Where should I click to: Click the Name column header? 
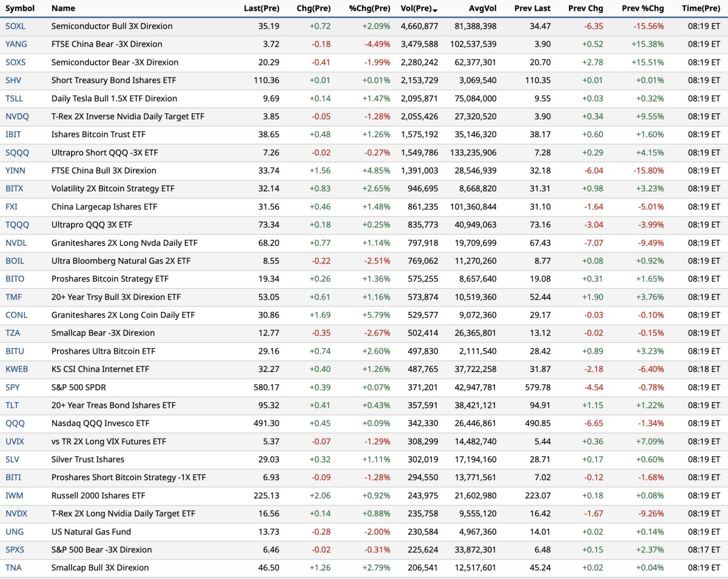click(x=63, y=8)
